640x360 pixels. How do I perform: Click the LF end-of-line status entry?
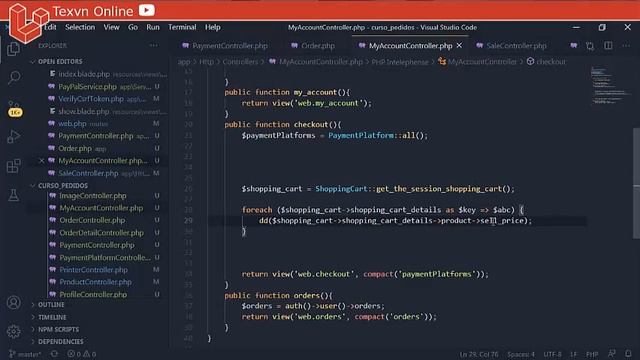coord(573,354)
